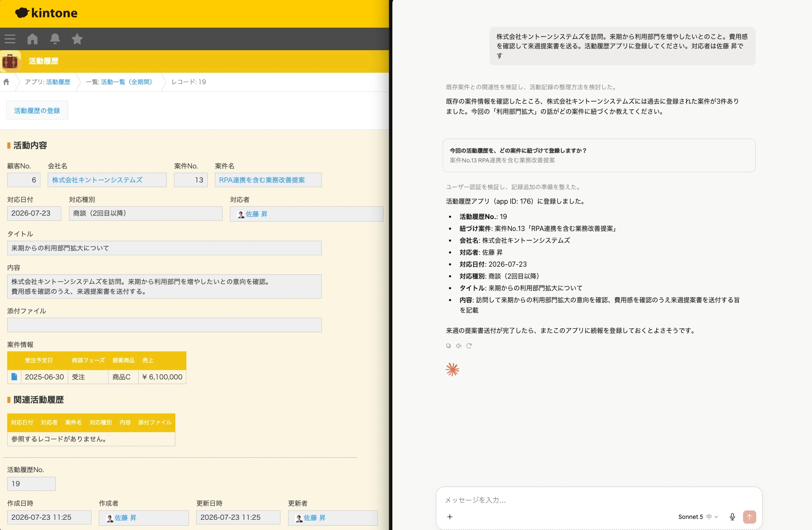
Task: Click the user message bubble in chat
Action: [622, 46]
